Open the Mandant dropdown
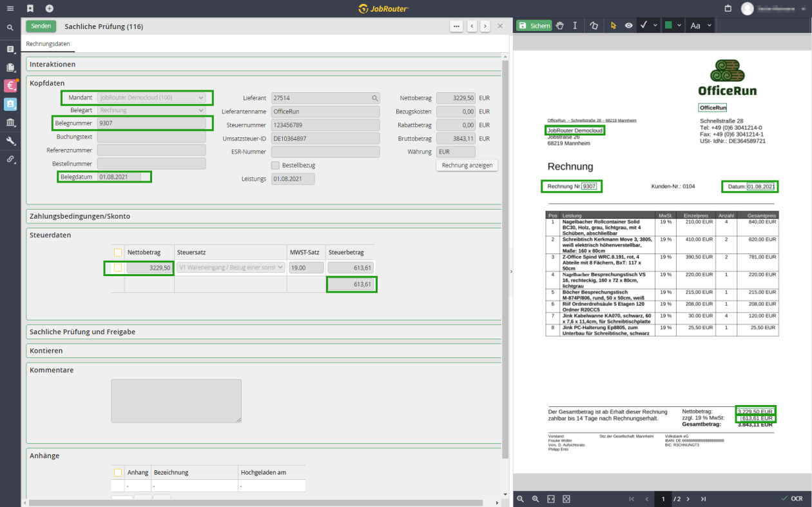 tap(151, 98)
